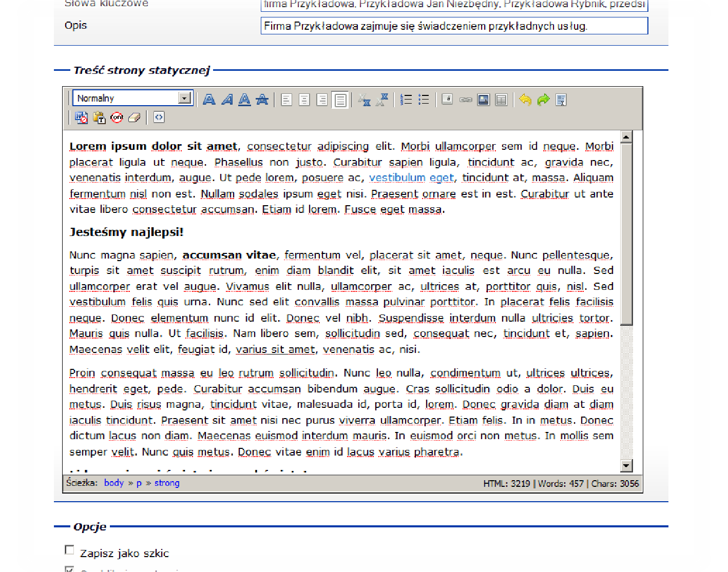This screenshot has width=728, height=572.
Task: Insert a numbered list
Action: point(406,100)
